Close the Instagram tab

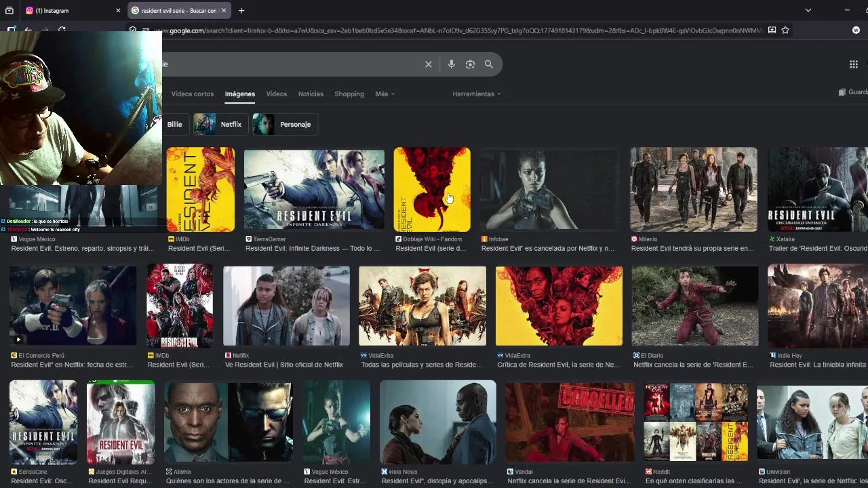pos(118,10)
